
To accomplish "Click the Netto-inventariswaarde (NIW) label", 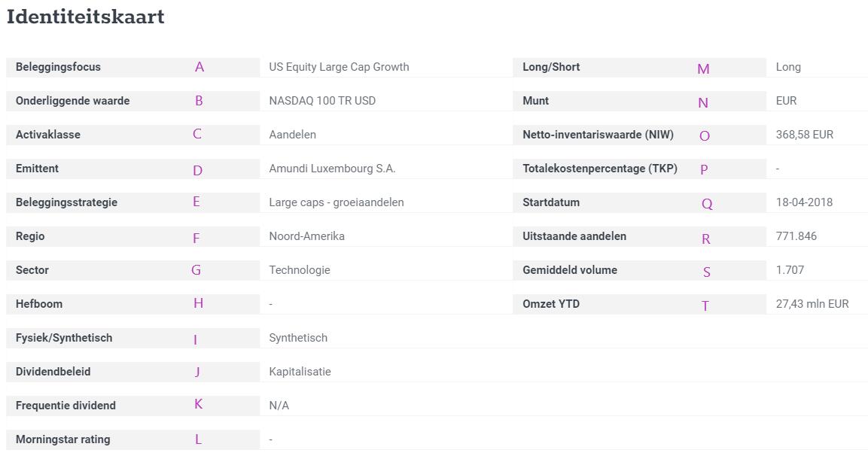I will click(x=598, y=135).
